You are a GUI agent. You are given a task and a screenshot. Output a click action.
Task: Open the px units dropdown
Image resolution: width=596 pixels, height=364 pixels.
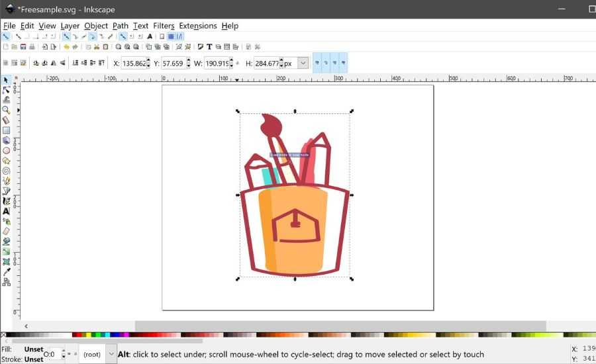click(x=303, y=64)
